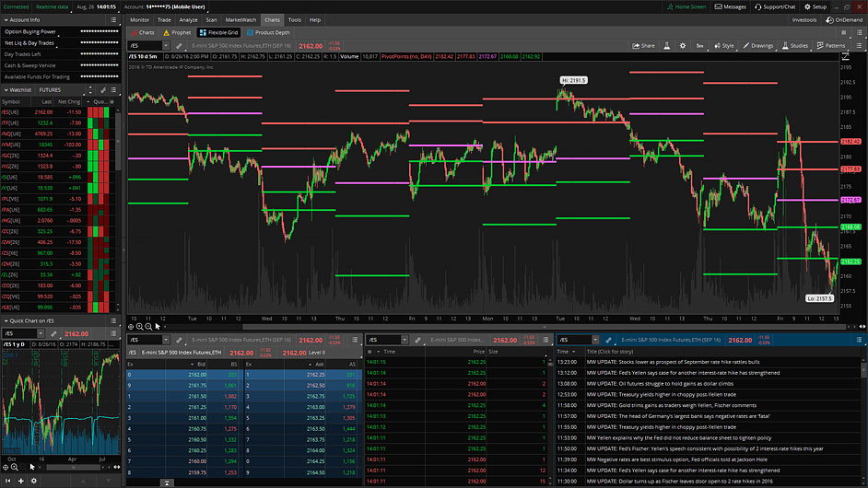The width and height of the screenshot is (868, 488).
Task: Collapse the Quick Chart on /ES section
Action: click(x=6, y=321)
